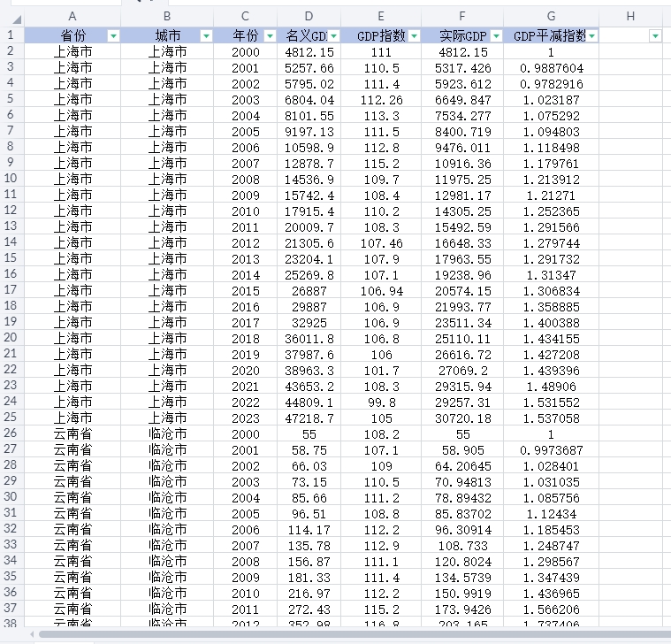Select the 年份 header cell

245,35
